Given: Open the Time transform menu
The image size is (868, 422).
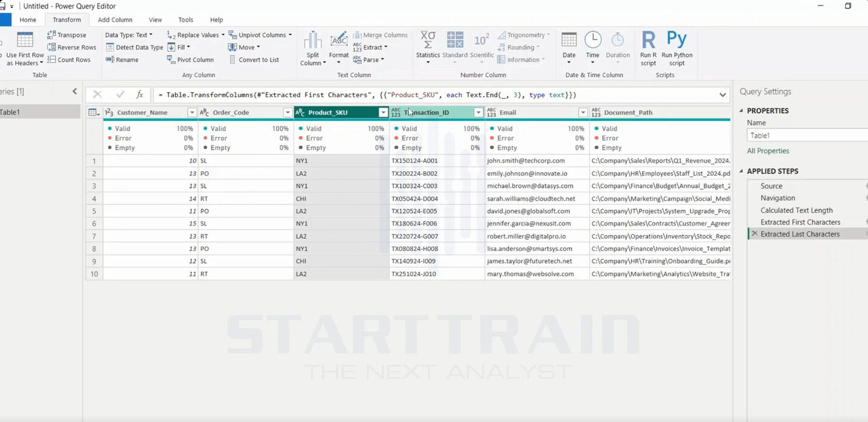Looking at the screenshot, I should pyautogui.click(x=593, y=48).
